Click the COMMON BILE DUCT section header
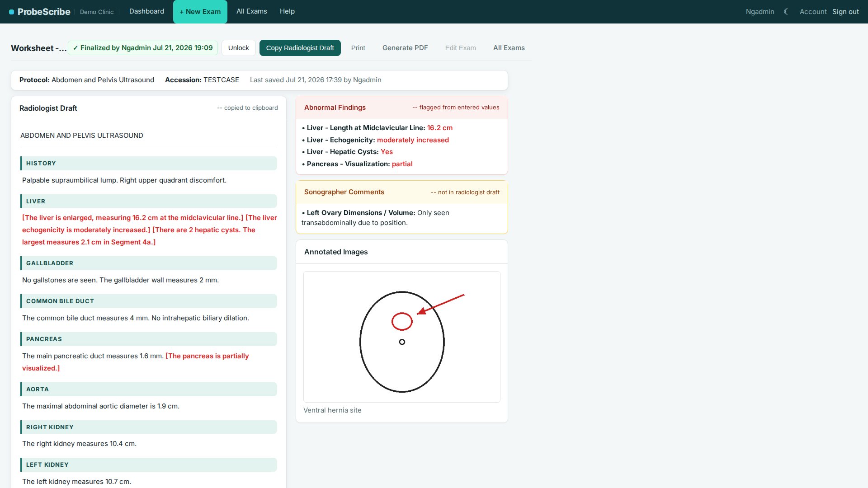Viewport: 868px width, 488px height. (x=149, y=301)
